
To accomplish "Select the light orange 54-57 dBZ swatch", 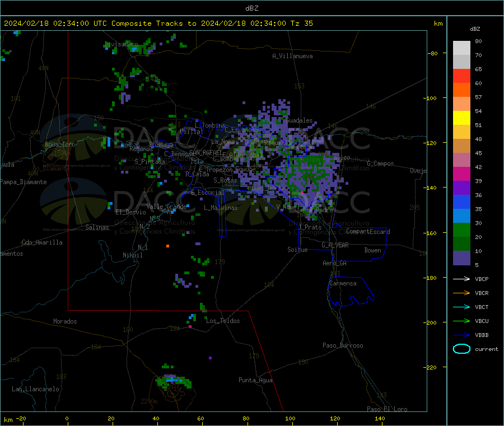I will (461, 104).
